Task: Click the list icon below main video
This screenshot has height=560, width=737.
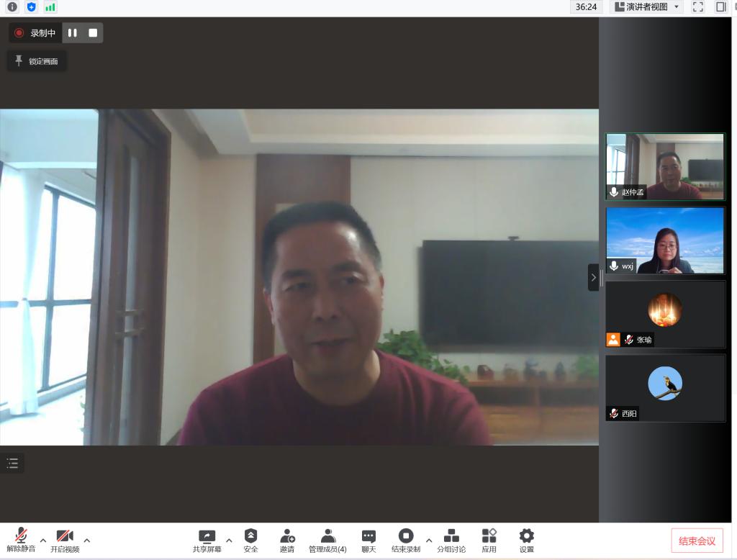Action: coord(12,463)
